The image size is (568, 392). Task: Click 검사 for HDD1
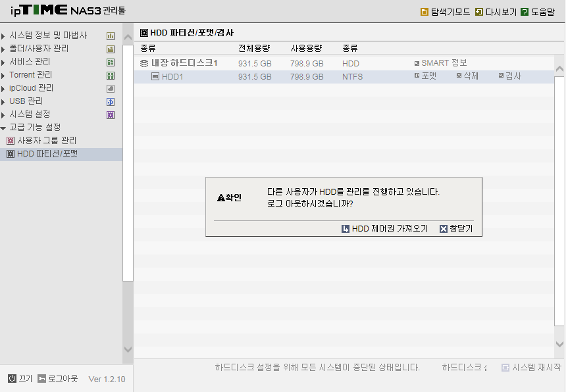coord(509,76)
